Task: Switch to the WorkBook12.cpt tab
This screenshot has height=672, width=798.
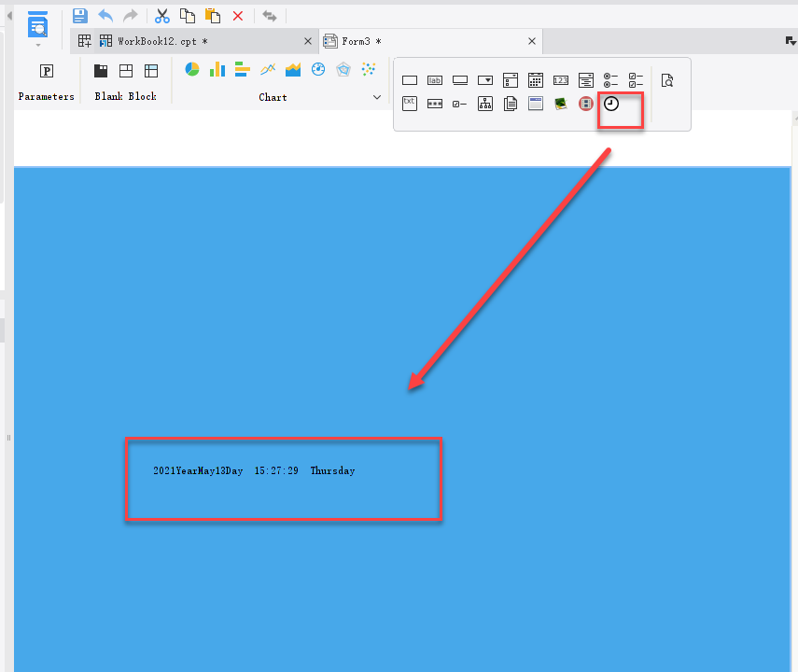Action: pos(154,41)
